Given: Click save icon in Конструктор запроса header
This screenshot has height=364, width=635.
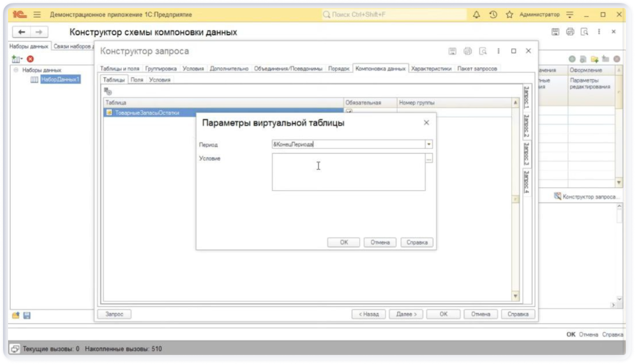Looking at the screenshot, I should [452, 51].
